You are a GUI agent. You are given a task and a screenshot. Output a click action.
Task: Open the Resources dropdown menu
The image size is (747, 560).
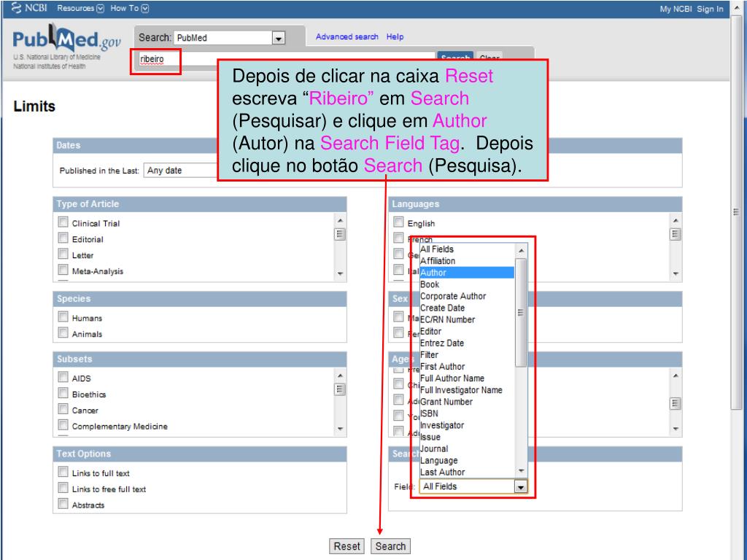(80, 8)
